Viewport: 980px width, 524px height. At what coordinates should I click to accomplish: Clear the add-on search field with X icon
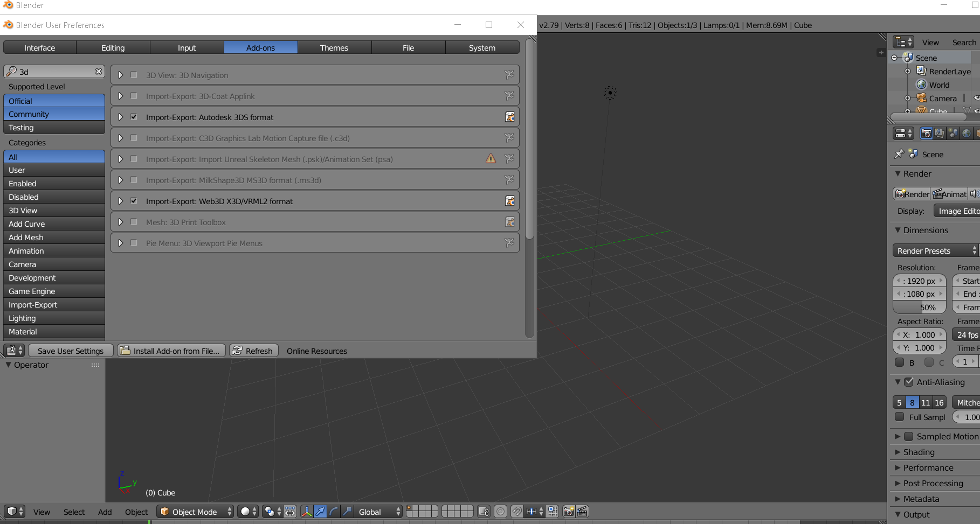coord(99,71)
